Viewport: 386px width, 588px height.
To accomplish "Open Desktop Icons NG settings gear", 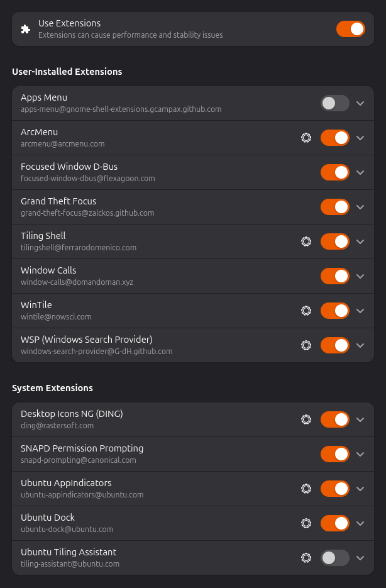I will [306, 419].
